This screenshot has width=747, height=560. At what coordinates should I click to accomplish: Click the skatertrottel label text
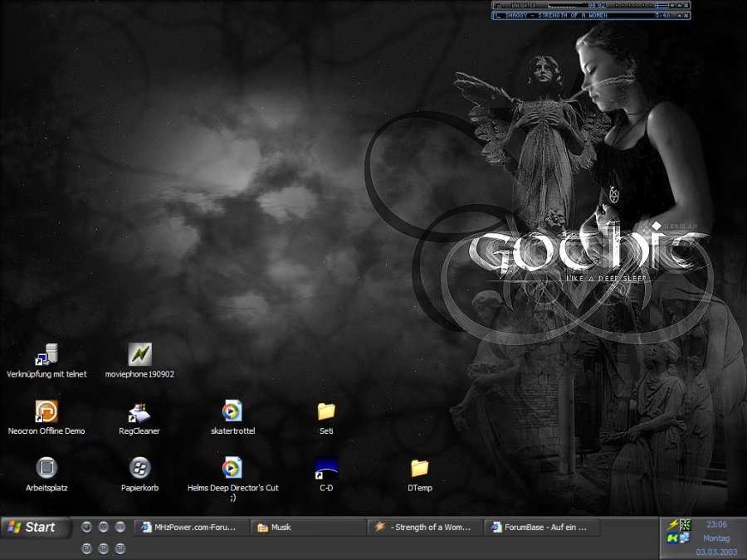point(233,431)
